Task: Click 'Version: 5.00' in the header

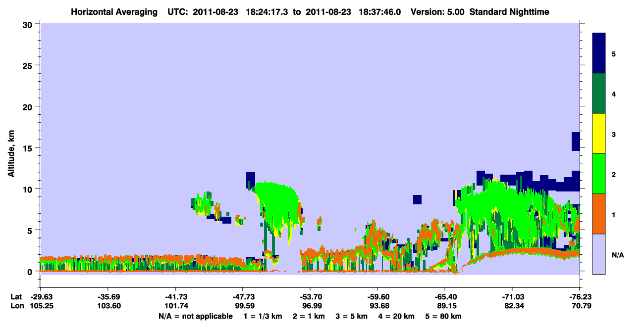Action: point(437,12)
